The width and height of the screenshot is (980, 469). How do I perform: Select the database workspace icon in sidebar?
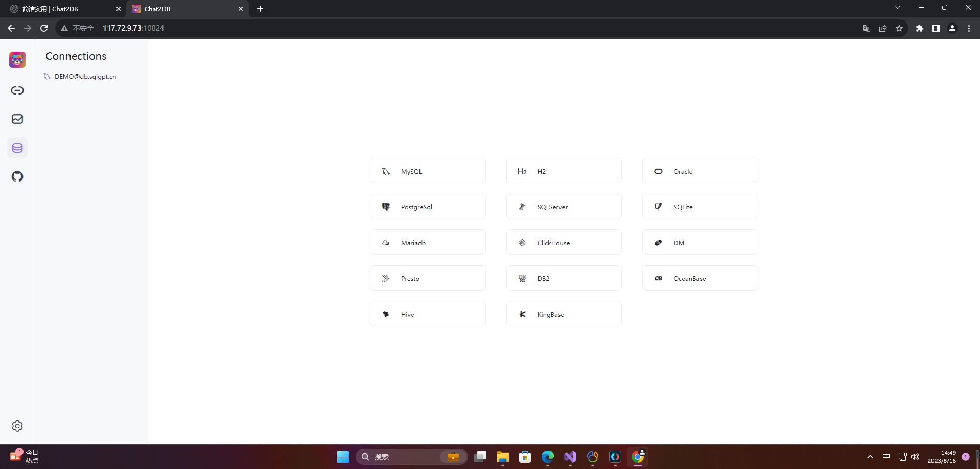click(x=17, y=148)
